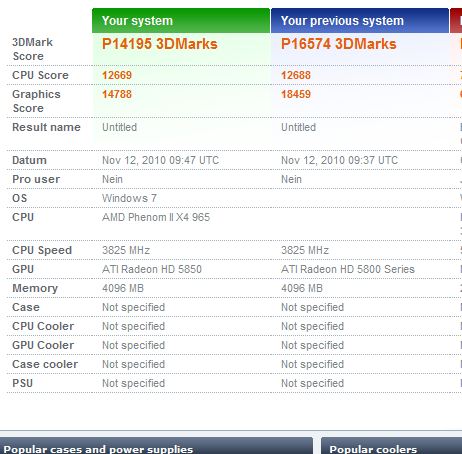Click the 'GPU' row label
462x454 pixels.
click(23, 269)
